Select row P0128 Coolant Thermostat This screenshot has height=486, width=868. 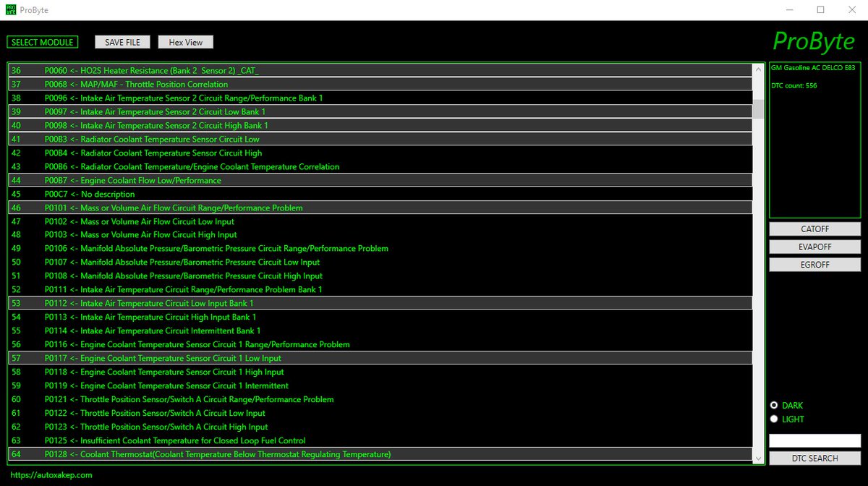[380, 454]
